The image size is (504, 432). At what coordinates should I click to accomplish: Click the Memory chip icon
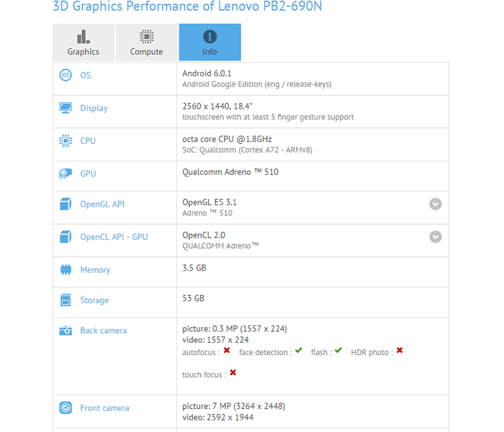[x=66, y=270]
